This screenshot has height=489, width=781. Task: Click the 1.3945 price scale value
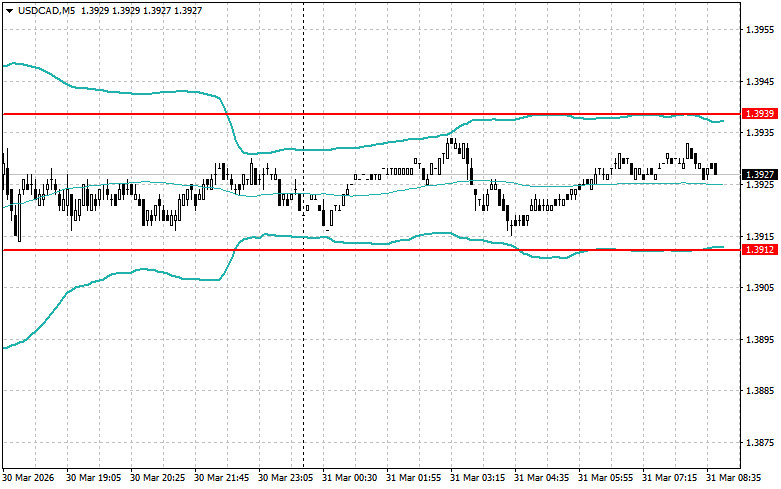760,81
